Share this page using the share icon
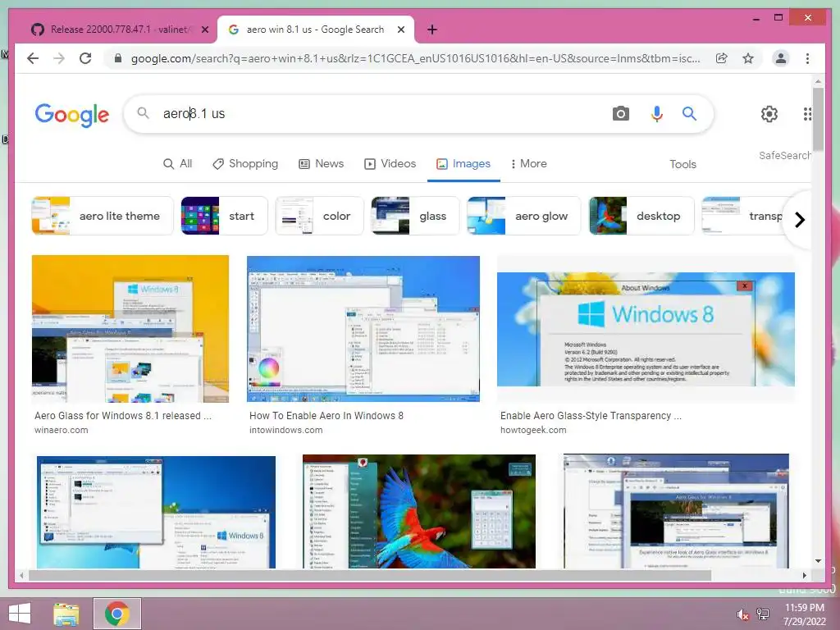840x630 pixels. [722, 58]
